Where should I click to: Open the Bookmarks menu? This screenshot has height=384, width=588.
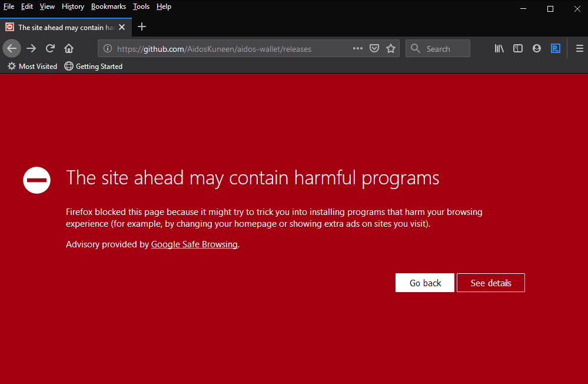point(108,6)
